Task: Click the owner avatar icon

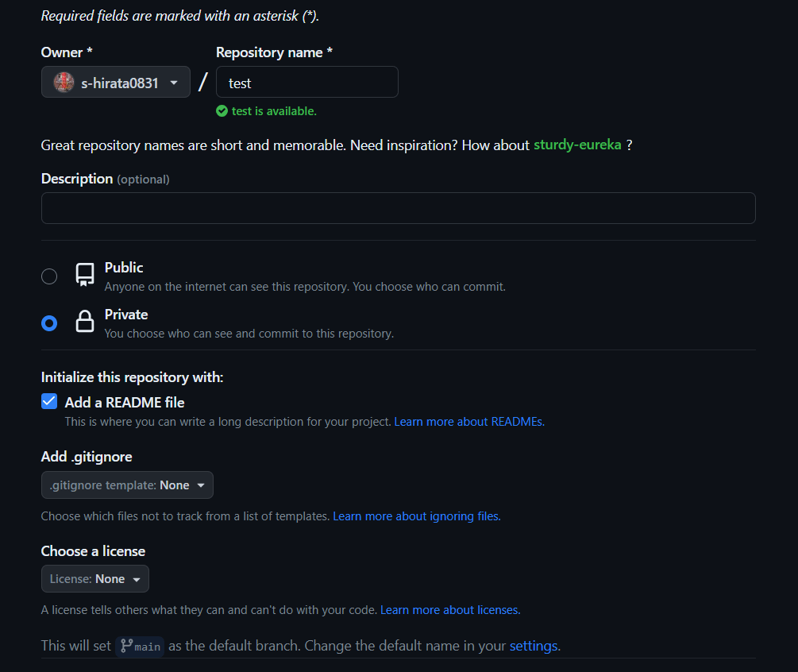Action: (x=64, y=82)
